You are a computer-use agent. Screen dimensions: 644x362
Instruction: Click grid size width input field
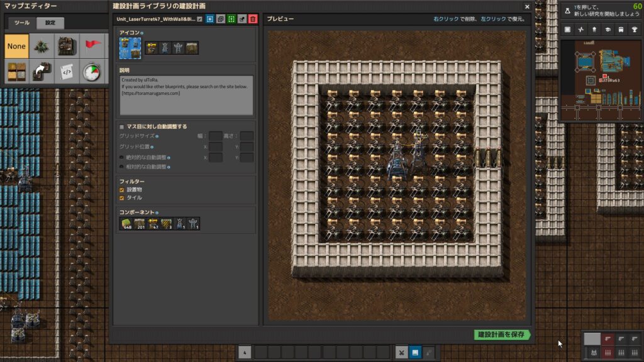(215, 136)
